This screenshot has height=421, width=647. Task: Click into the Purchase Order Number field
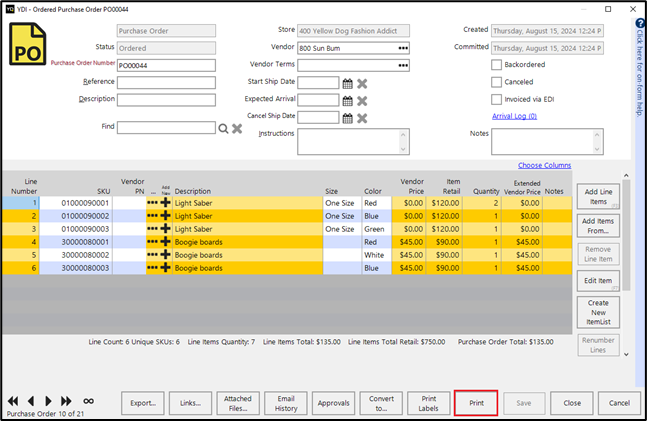tap(166, 65)
